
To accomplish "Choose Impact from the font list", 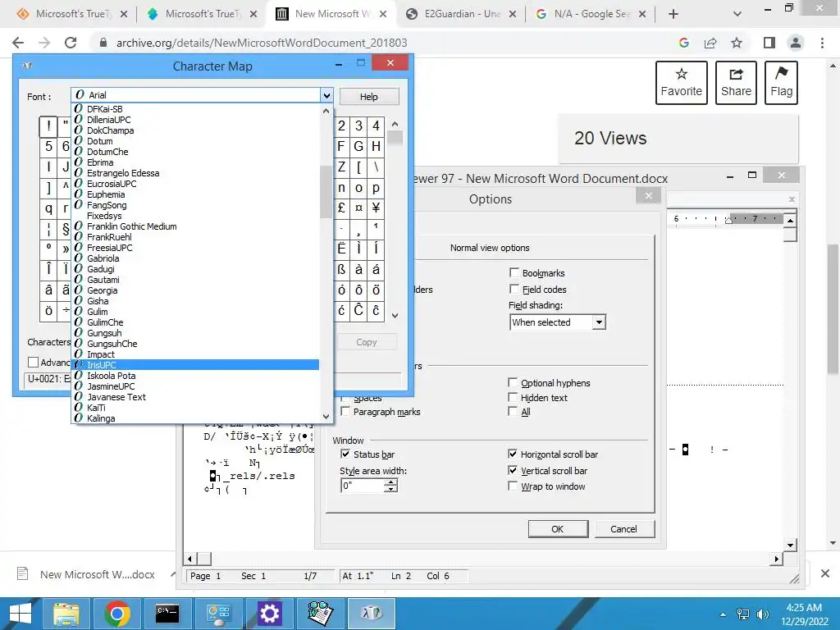I will (195, 354).
